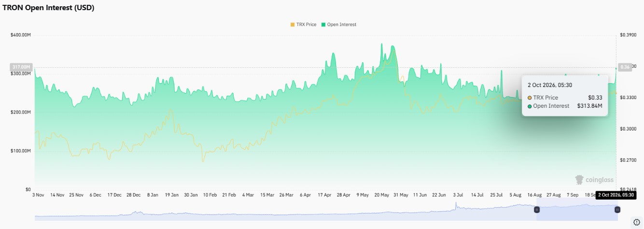
Task: Click the gray 317.00M marker on the left axis
Action: [21, 67]
